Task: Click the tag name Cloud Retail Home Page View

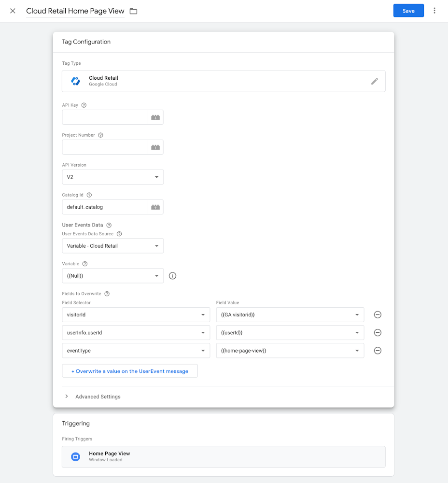Action: 75,11
